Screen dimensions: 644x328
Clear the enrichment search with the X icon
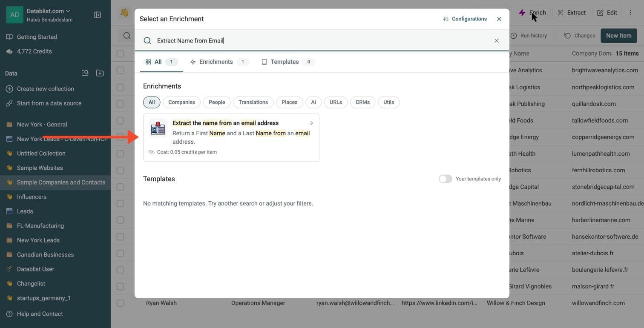click(x=497, y=40)
